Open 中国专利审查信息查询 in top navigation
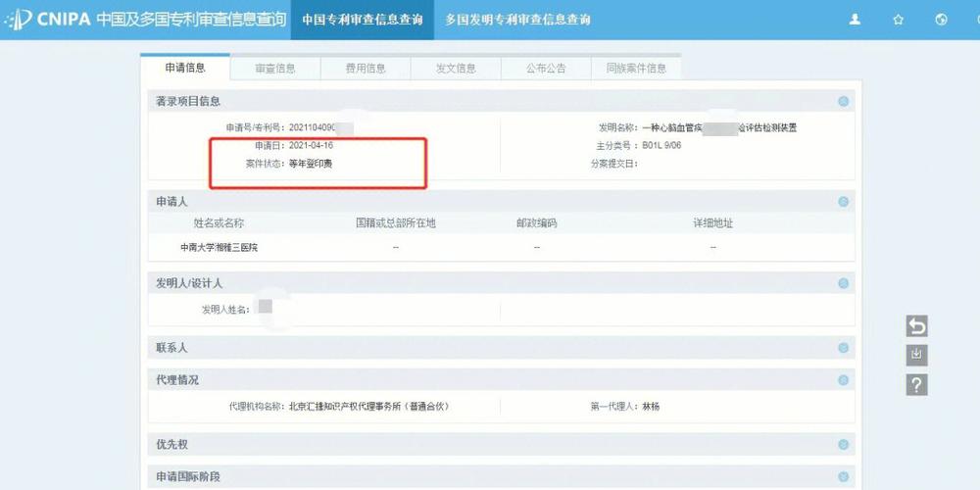 pos(363,20)
